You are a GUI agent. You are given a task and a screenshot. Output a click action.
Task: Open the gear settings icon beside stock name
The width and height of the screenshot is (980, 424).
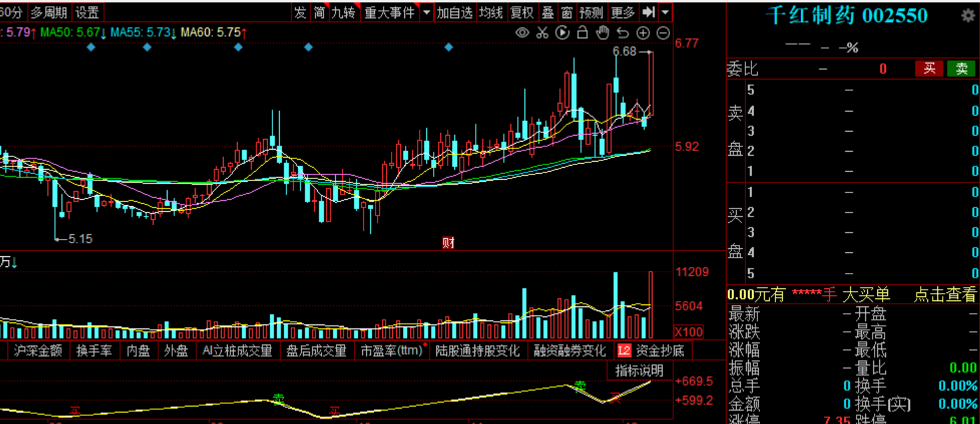[x=967, y=16]
